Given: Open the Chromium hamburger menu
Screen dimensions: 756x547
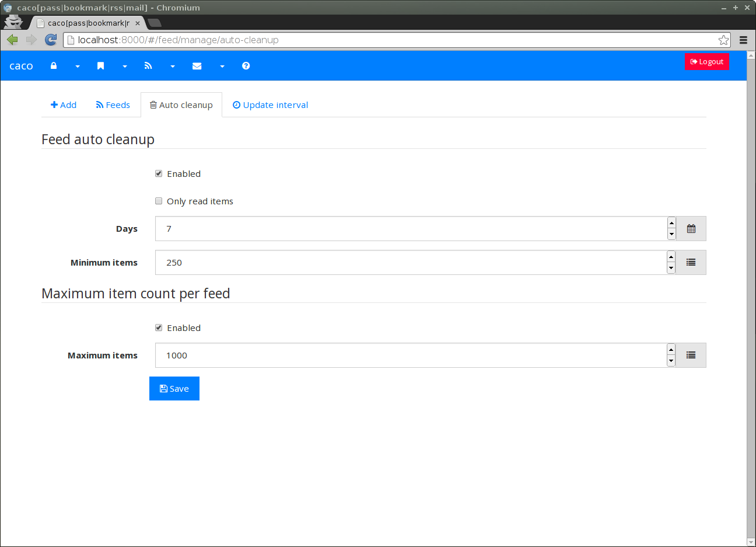Looking at the screenshot, I should tap(743, 40).
